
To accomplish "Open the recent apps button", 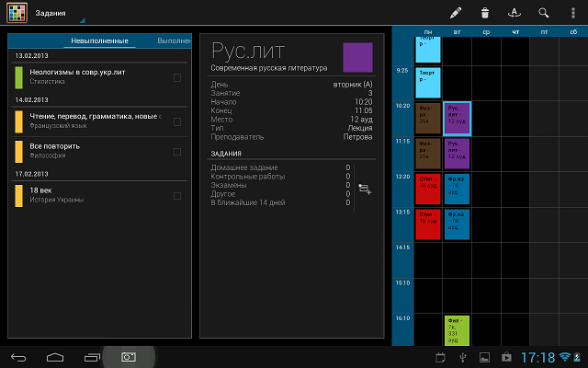I will point(92,358).
